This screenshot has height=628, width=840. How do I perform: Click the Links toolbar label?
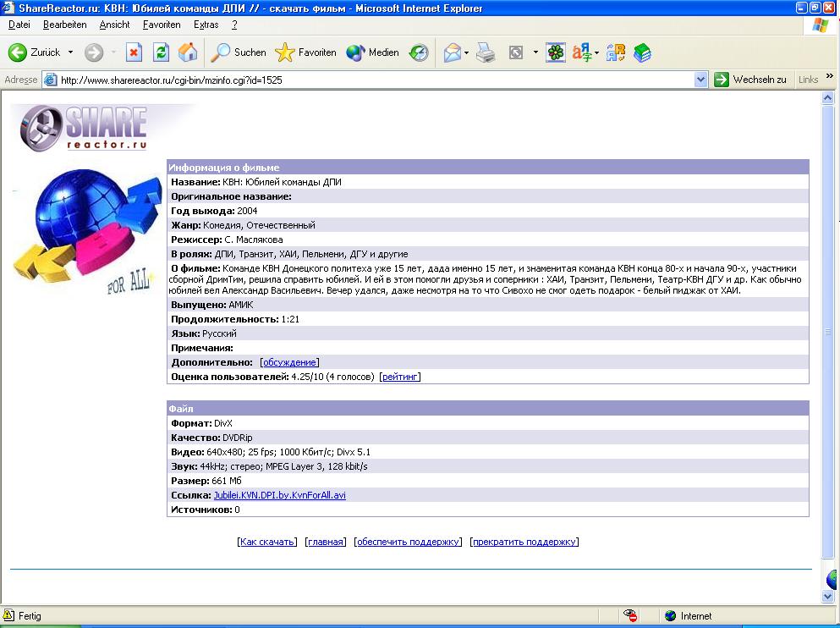click(808, 80)
